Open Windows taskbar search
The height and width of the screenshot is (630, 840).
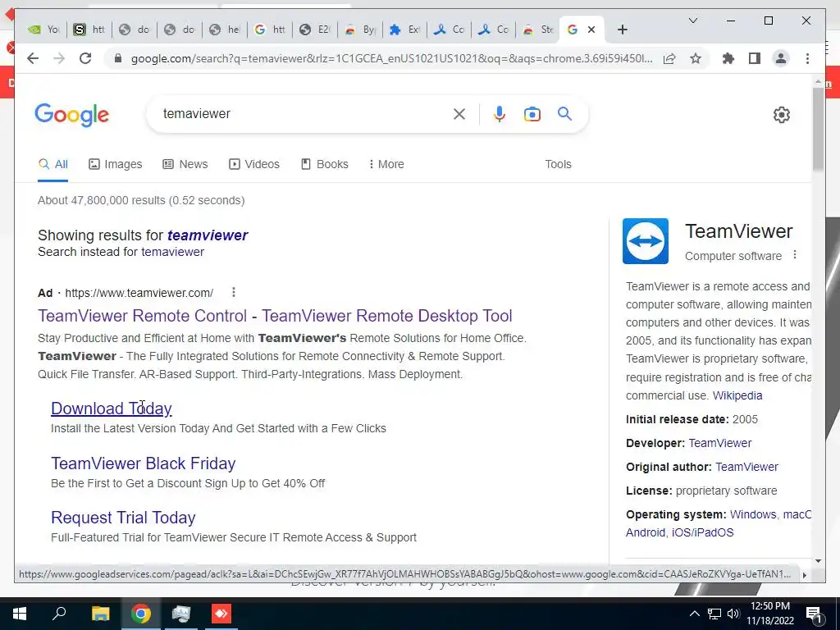coord(59,614)
